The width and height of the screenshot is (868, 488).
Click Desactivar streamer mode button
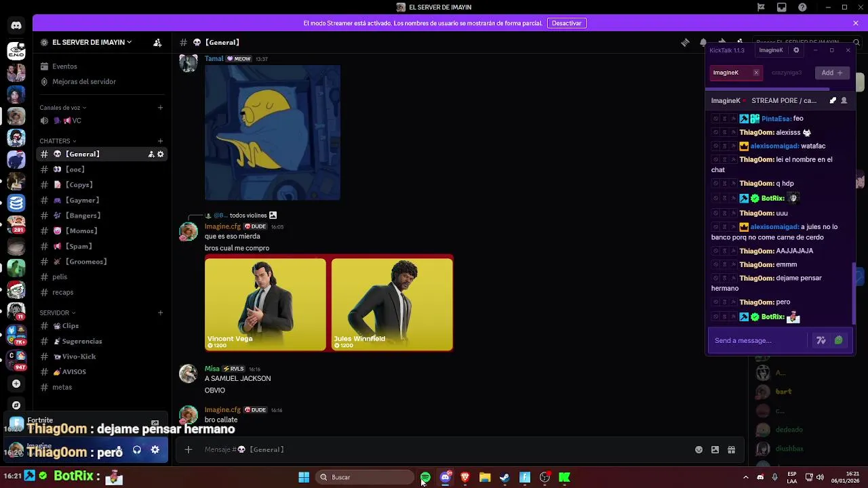point(566,23)
